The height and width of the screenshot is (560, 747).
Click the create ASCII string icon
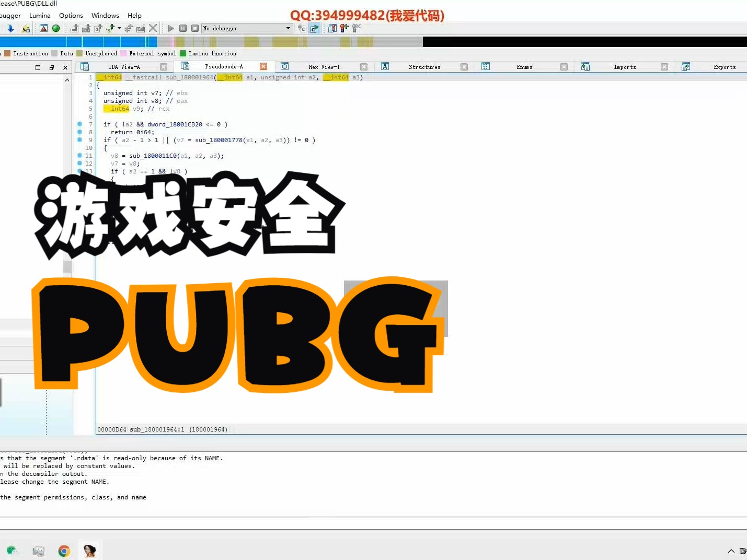pos(98,28)
